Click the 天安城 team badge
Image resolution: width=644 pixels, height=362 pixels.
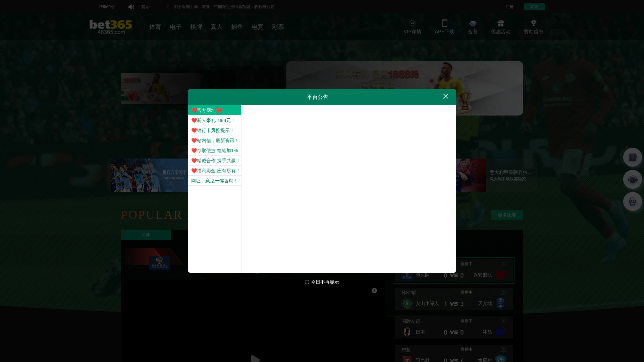click(500, 304)
